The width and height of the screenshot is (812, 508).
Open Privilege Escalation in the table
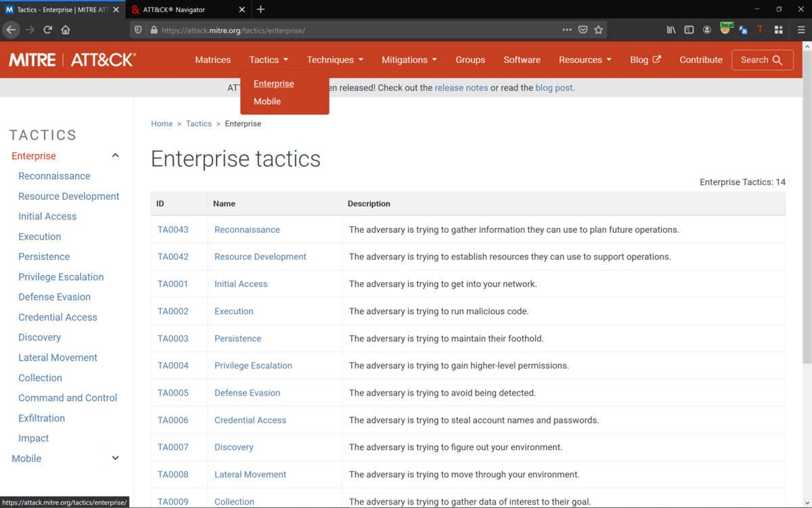pos(253,365)
